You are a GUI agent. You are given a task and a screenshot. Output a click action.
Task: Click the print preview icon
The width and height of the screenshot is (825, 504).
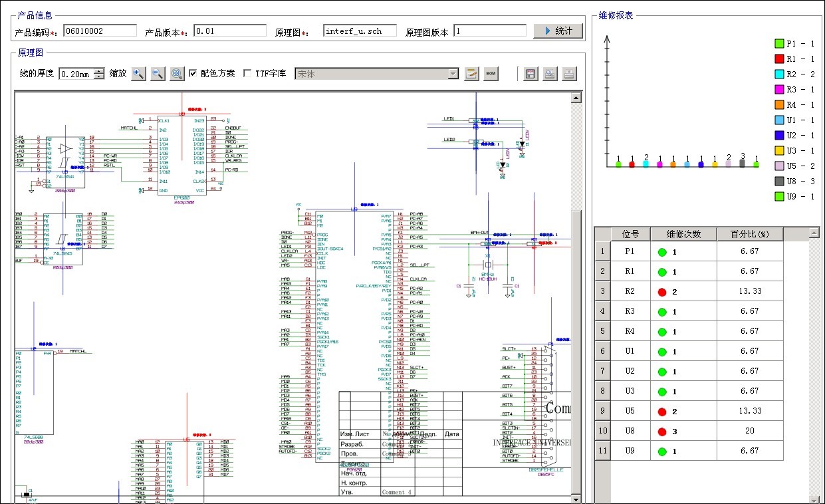[x=550, y=74]
